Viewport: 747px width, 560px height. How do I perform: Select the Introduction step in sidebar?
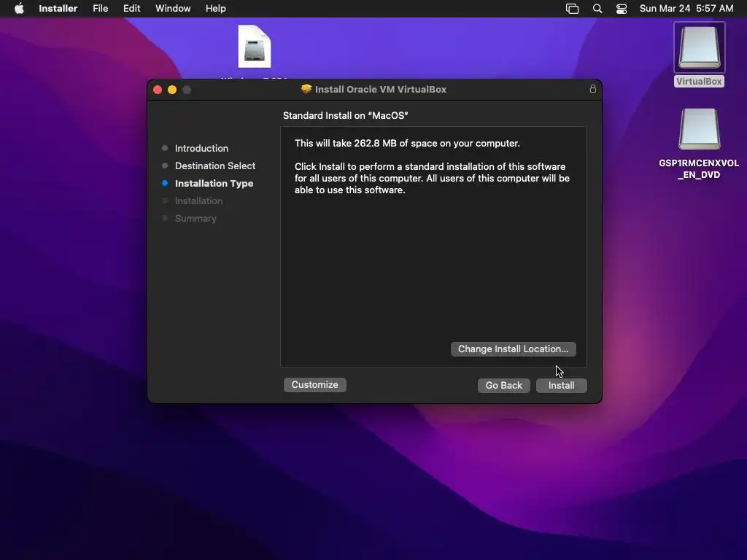201,148
